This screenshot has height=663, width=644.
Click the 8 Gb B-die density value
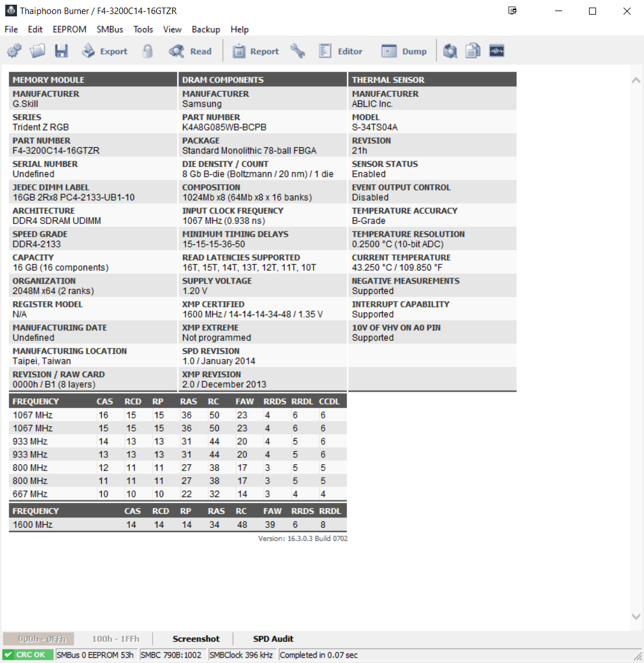coord(258,174)
